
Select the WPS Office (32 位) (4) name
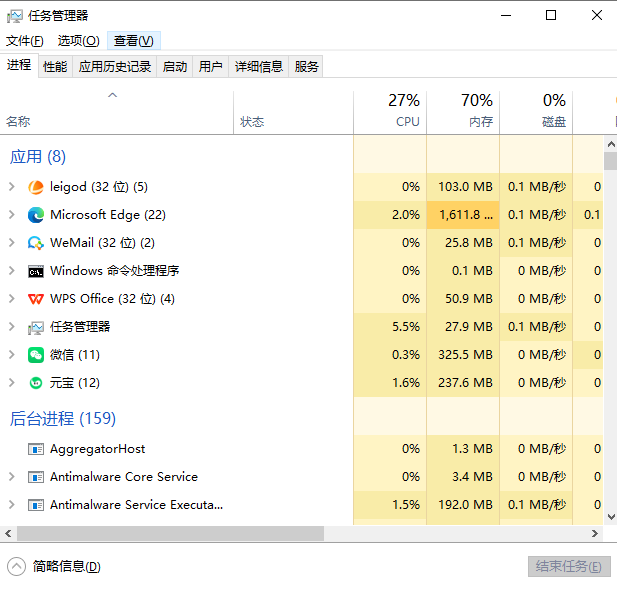113,299
